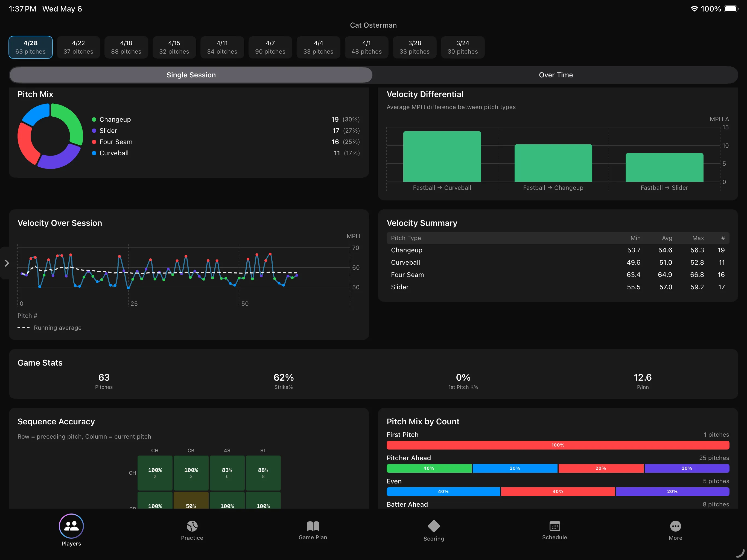
Task: Select the 3/28 session with 33 pitches
Action: 415,47
